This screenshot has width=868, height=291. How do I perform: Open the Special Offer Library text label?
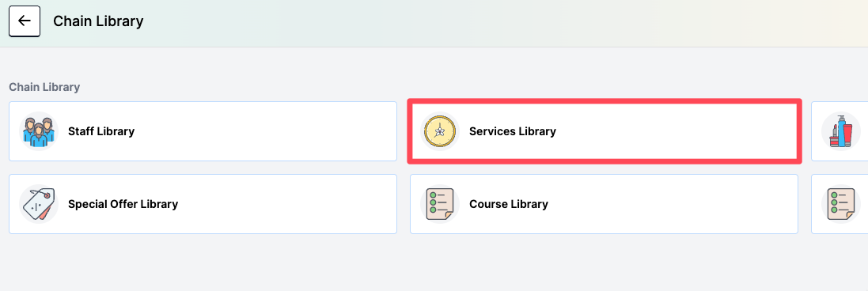(x=123, y=204)
